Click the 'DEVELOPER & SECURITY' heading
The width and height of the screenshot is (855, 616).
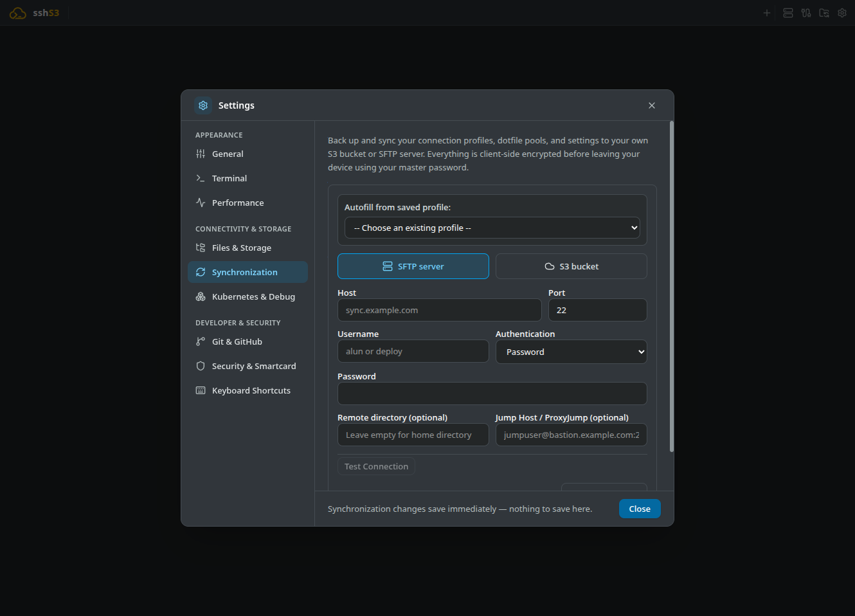(x=238, y=323)
